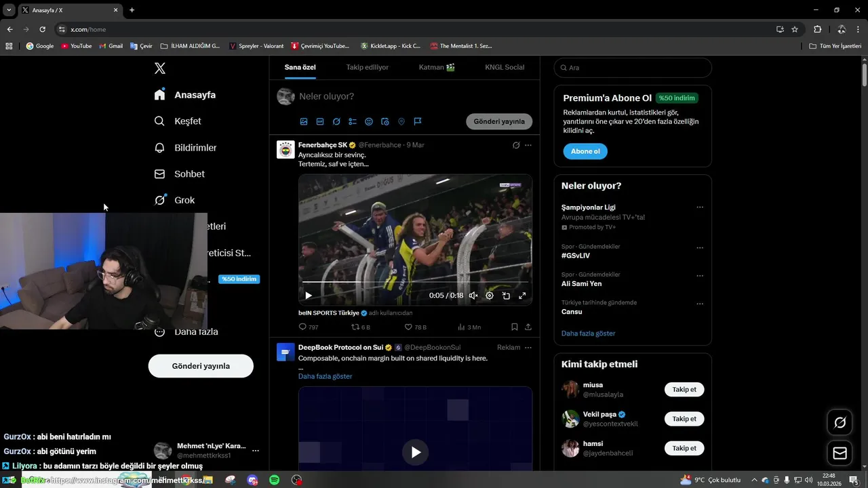The height and width of the screenshot is (488, 868).
Task: Click Daha fazla göster under trends
Action: click(x=589, y=333)
